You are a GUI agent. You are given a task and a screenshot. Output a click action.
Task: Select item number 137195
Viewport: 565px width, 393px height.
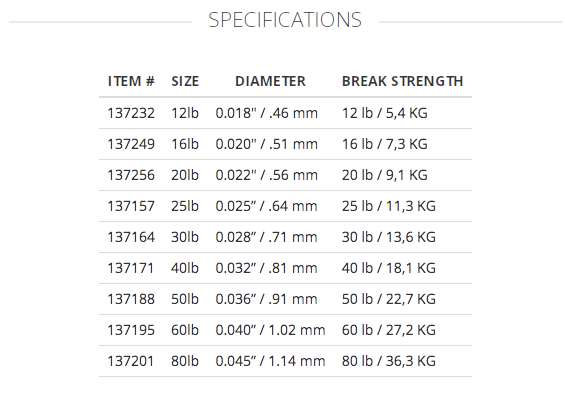(131, 330)
